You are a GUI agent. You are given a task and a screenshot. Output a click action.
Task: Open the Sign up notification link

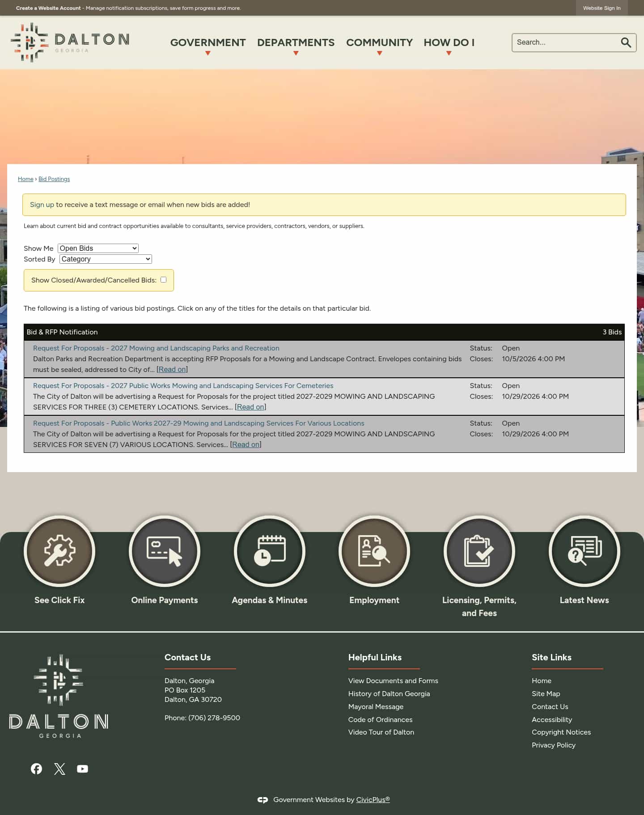(x=42, y=205)
